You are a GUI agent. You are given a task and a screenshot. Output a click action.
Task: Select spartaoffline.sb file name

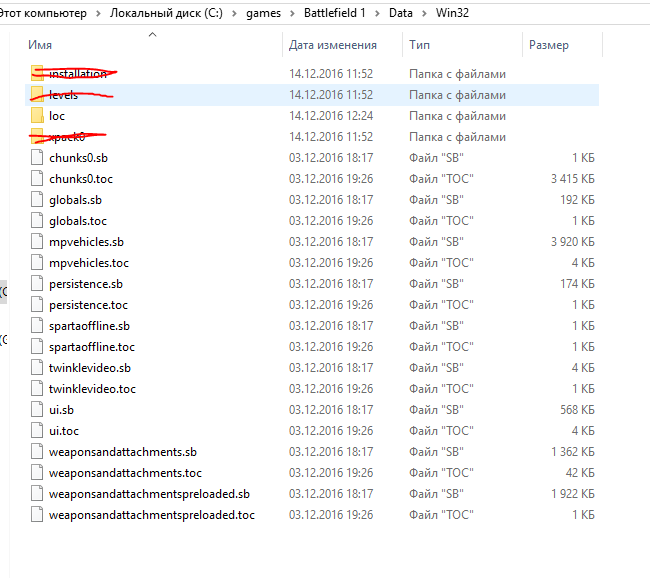tap(89, 326)
